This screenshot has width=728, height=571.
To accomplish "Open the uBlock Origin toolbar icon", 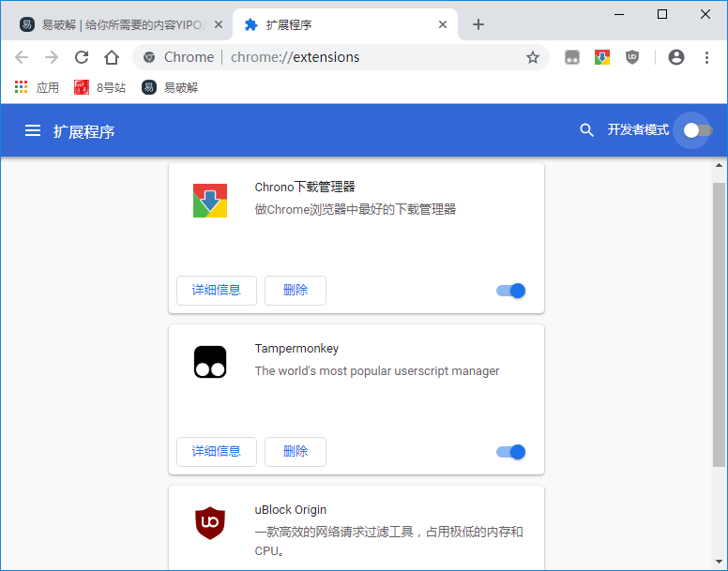I will [632, 57].
